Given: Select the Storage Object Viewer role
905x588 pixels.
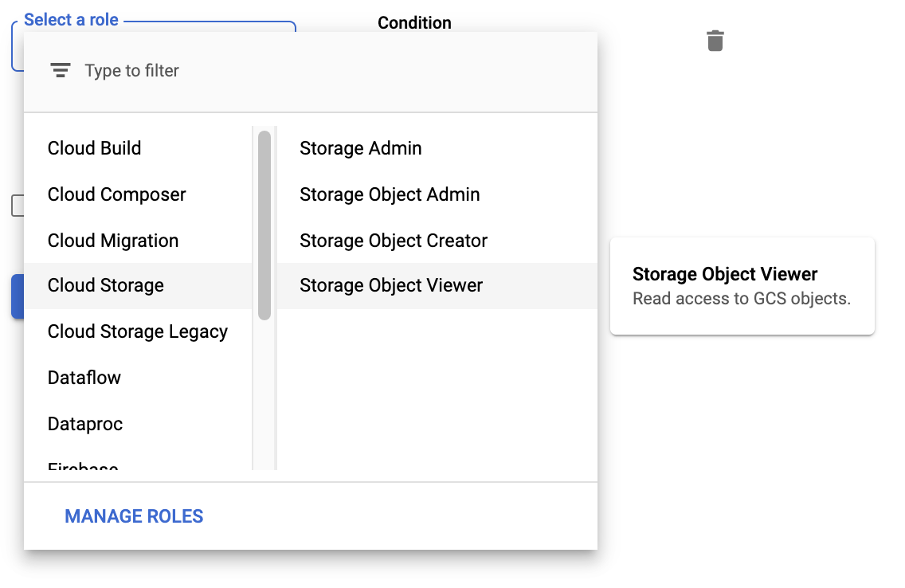Looking at the screenshot, I should coord(391,285).
